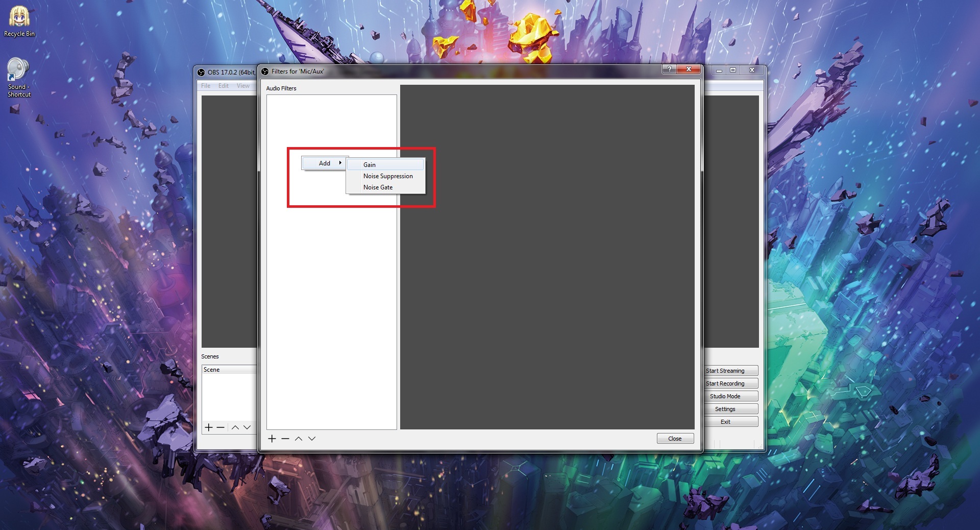Select Noise Gate filter option
980x530 pixels.
point(385,187)
